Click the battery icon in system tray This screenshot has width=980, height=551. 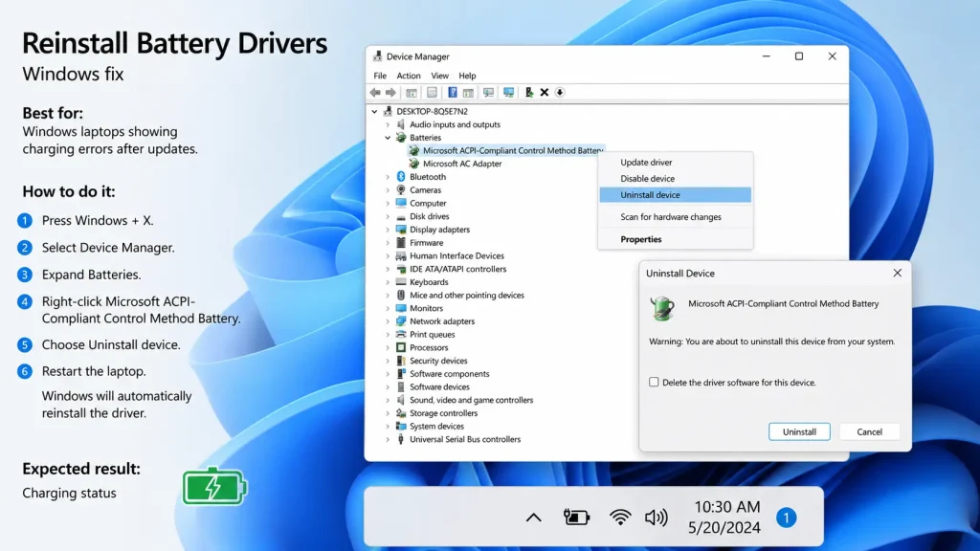(x=576, y=518)
